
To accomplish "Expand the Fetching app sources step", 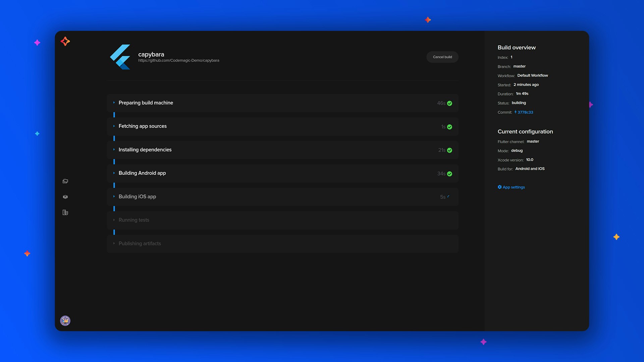I will tap(114, 126).
